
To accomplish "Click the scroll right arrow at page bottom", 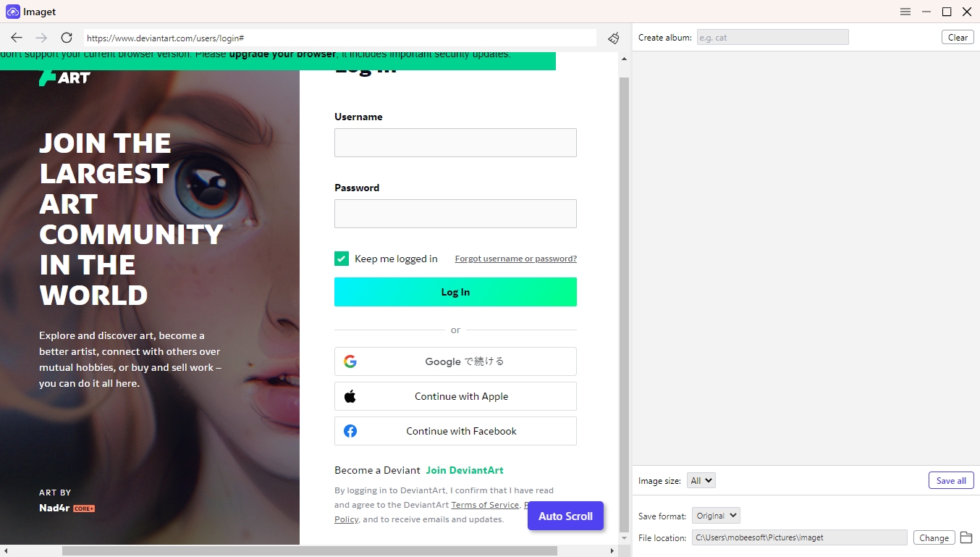I will [x=612, y=551].
